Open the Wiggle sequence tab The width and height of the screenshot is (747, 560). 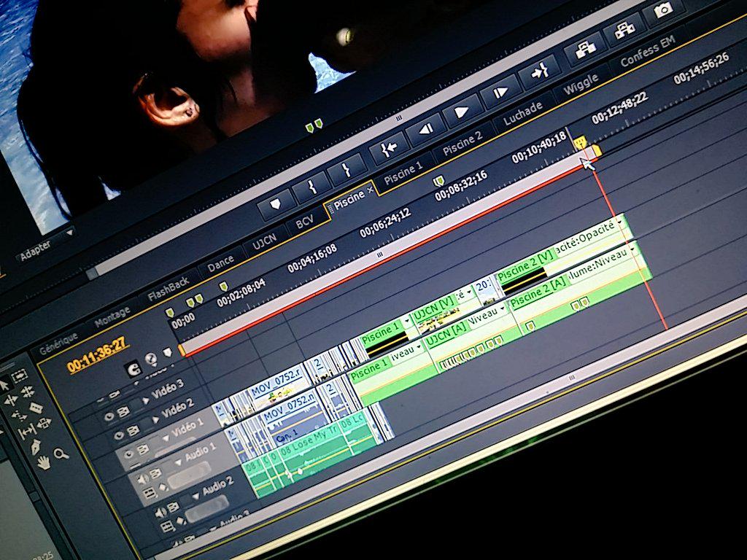pyautogui.click(x=581, y=85)
